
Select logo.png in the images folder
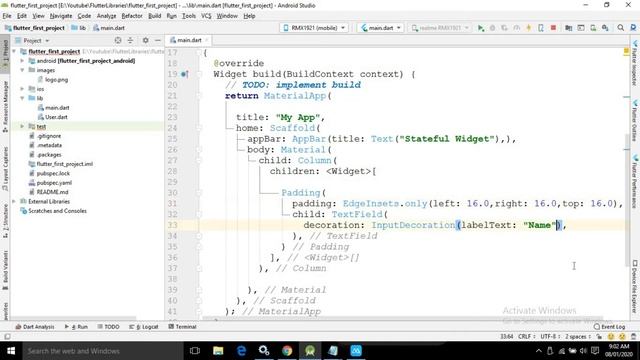tap(56, 80)
